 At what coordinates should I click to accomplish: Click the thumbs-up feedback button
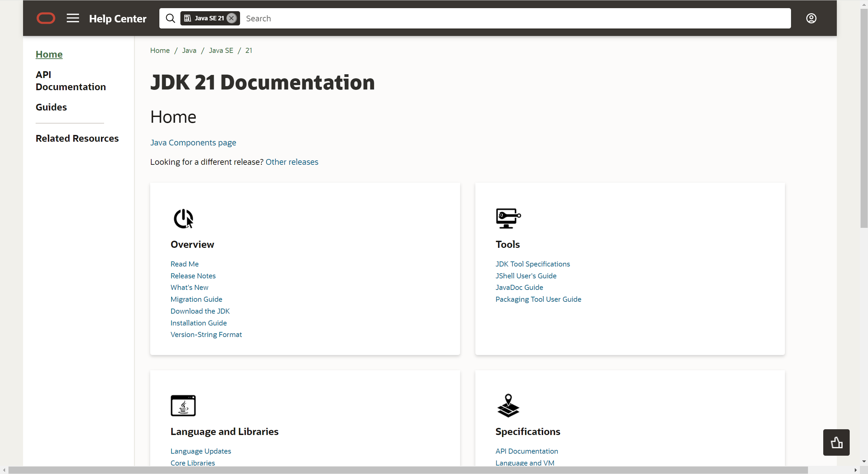coord(836,442)
